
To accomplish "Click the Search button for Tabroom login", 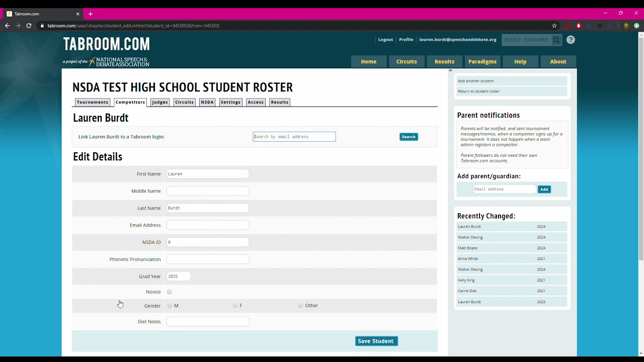I will [x=409, y=137].
